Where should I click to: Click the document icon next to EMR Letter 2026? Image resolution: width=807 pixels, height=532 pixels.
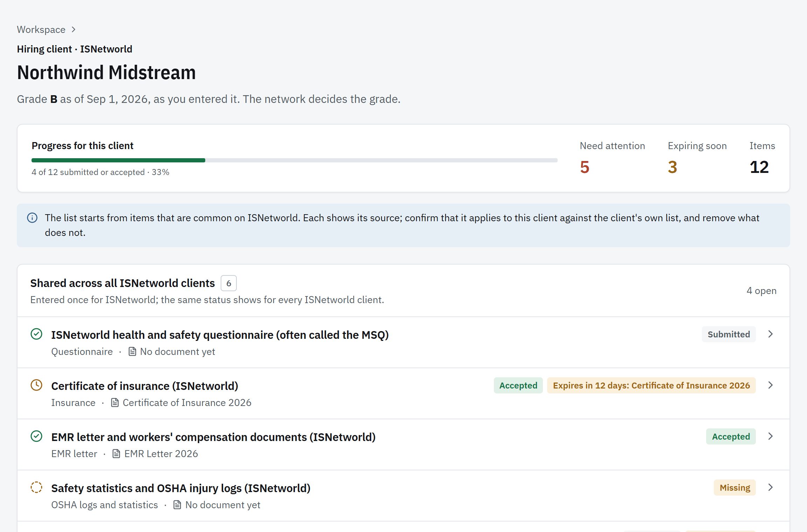coord(116,454)
